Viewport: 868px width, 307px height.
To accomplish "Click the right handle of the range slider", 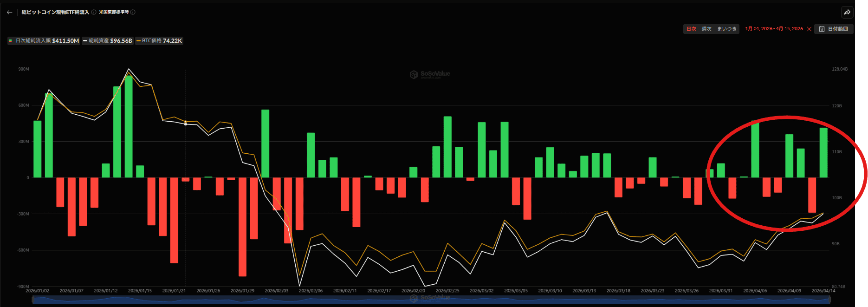I will click(x=829, y=300).
